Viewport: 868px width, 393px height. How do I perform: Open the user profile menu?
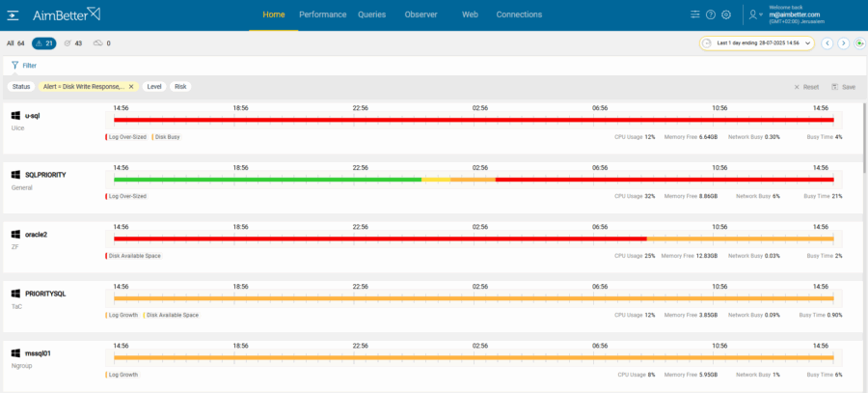coord(755,14)
